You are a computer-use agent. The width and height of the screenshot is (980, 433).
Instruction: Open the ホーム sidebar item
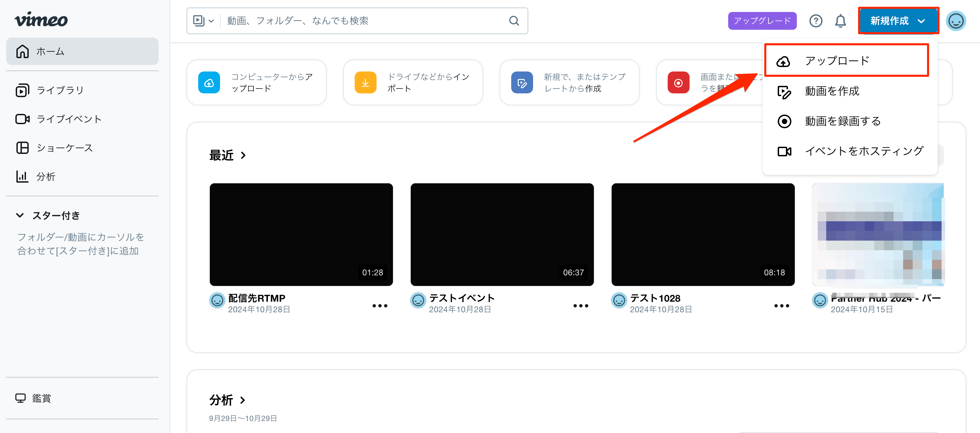82,51
